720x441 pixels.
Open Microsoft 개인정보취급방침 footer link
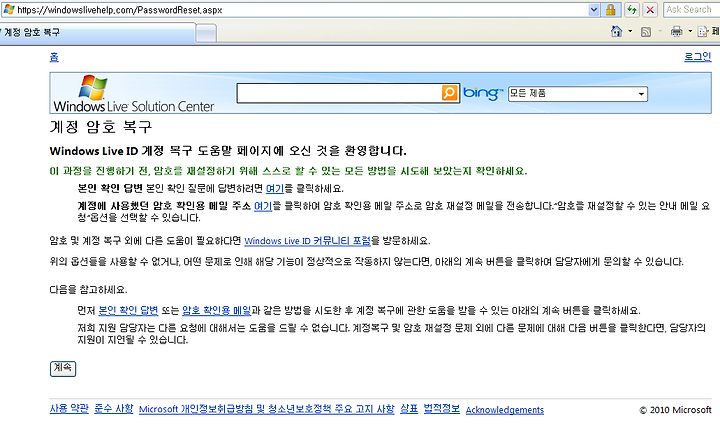[x=266, y=409]
